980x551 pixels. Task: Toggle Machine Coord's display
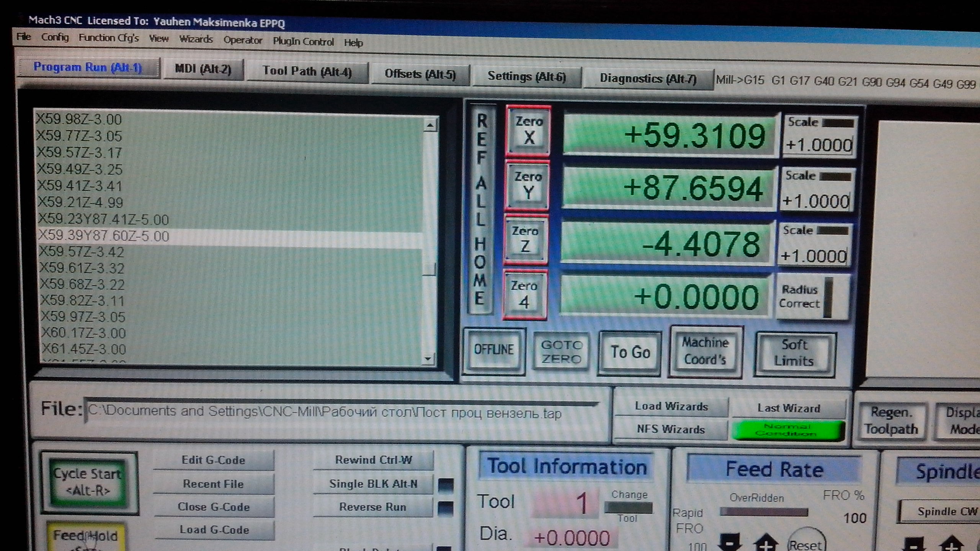coord(705,351)
